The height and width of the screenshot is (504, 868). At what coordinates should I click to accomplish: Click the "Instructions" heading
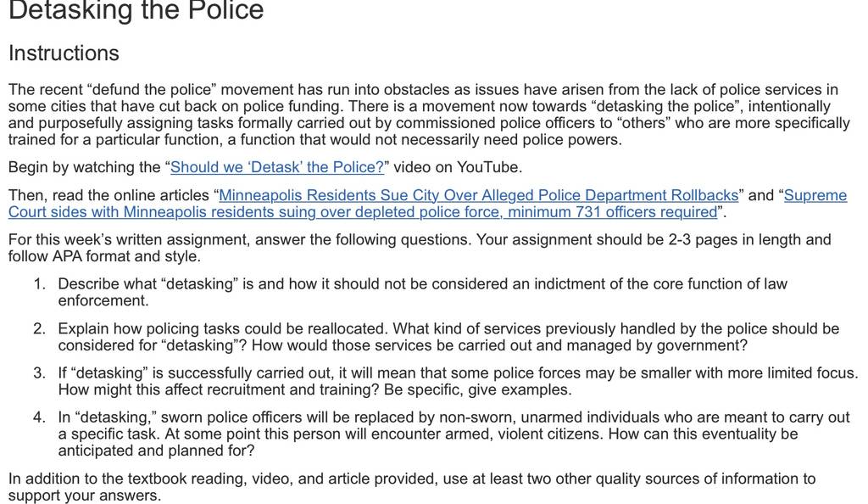64,53
